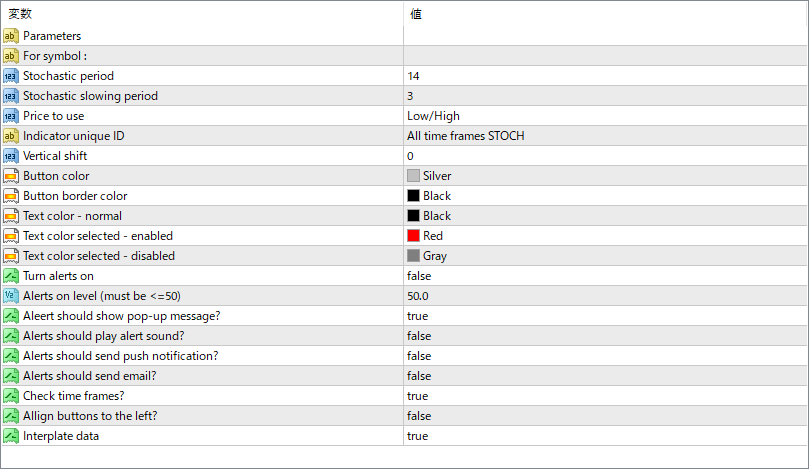
Task: Select the Stochastic period label
Action: point(68,76)
